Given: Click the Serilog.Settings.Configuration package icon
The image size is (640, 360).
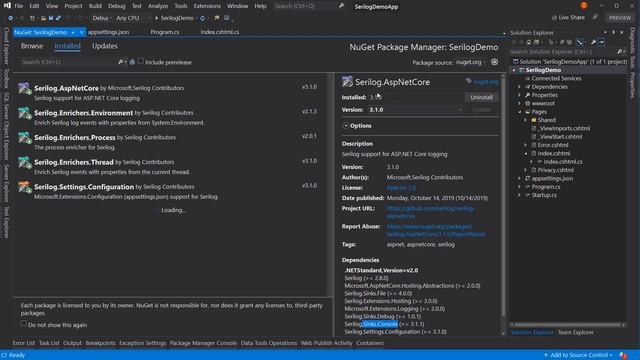Looking at the screenshot, I should pyautogui.click(x=24, y=187).
